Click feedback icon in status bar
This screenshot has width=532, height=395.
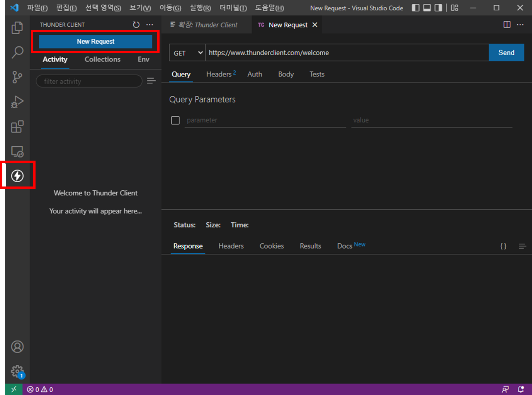(505, 389)
